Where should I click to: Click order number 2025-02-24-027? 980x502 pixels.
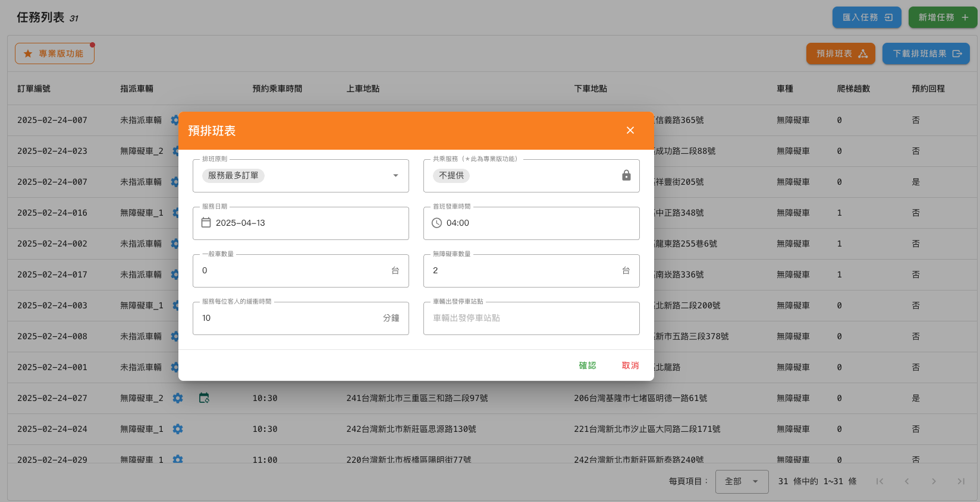52,398
